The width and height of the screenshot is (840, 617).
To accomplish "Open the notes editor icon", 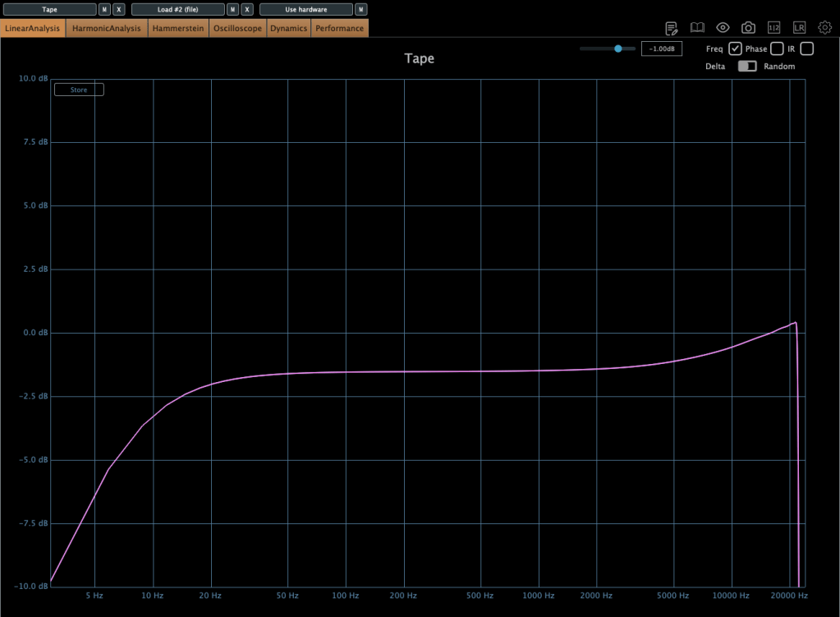I will [672, 28].
